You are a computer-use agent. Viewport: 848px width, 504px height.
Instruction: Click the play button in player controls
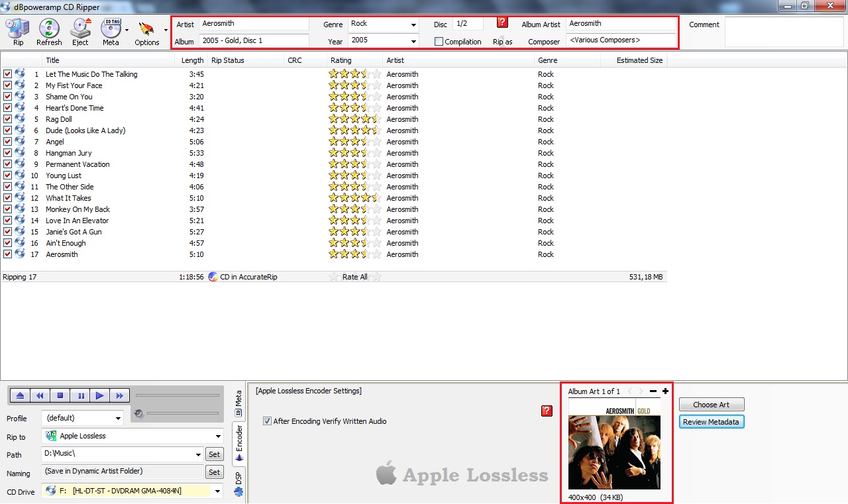tap(99, 396)
